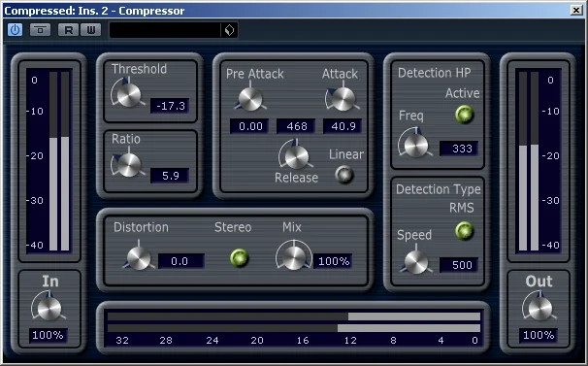
Task: Click the Distortion knob
Action: point(139,258)
